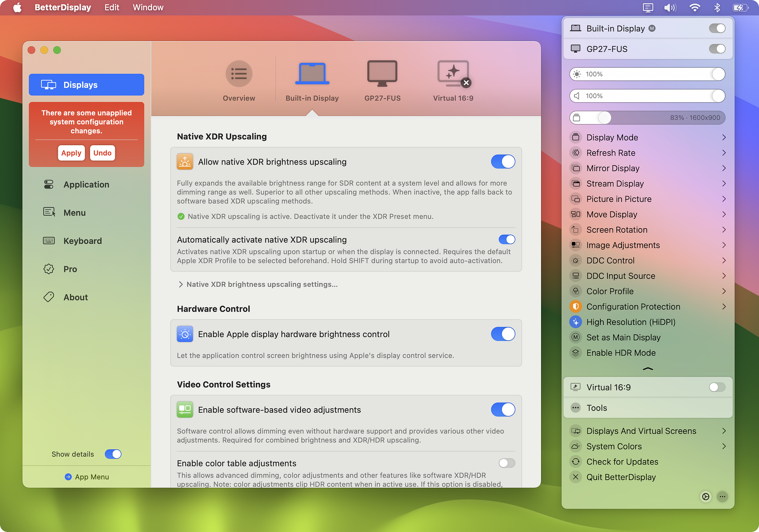Screen dimensions: 759x532
Task: Enable color table adjustments switch
Action: tap(507, 463)
